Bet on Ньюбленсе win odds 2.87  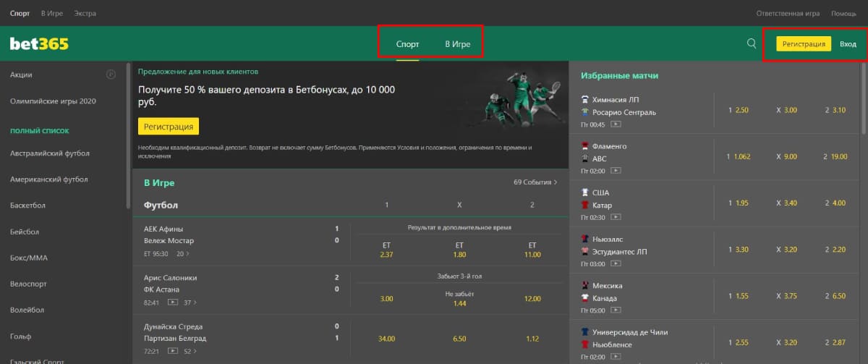[x=835, y=342]
